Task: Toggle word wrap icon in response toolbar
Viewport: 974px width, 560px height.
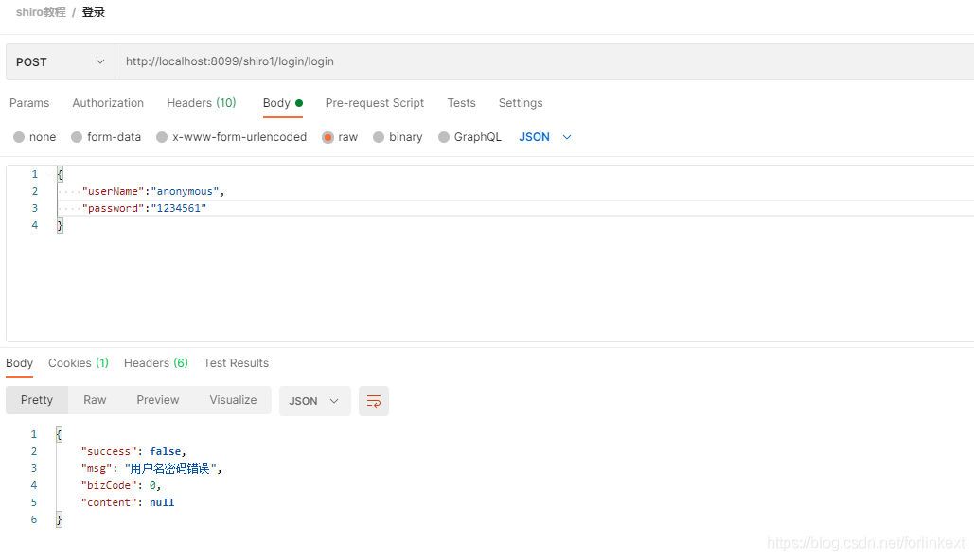Action: click(373, 401)
